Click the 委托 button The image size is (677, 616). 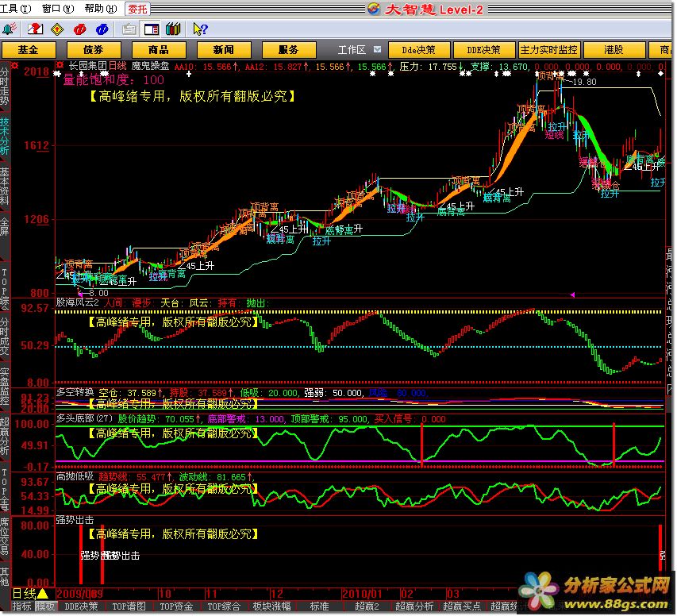(x=137, y=9)
